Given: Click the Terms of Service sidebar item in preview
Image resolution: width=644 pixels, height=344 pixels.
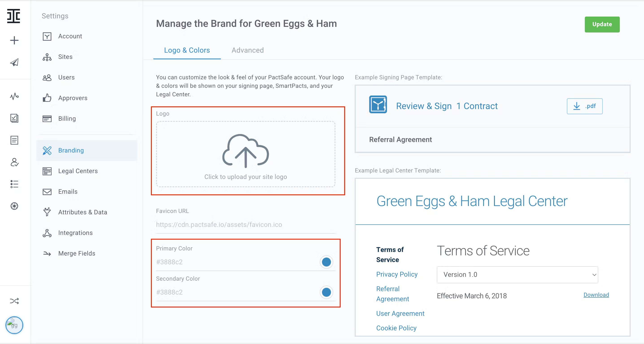Looking at the screenshot, I should tap(390, 255).
